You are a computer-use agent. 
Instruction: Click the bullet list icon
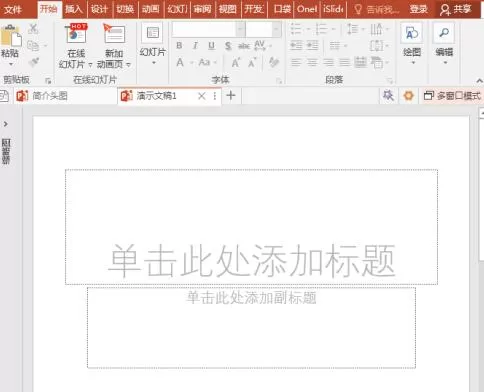click(296, 29)
